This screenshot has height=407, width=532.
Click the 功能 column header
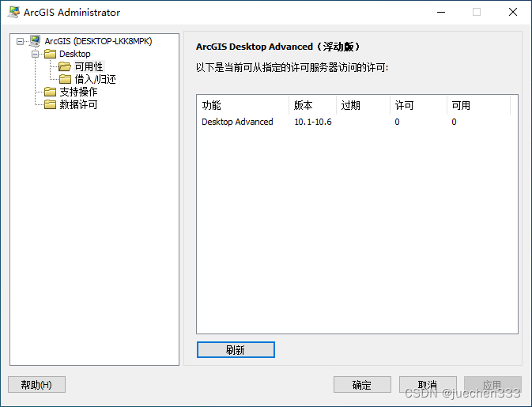(x=243, y=105)
